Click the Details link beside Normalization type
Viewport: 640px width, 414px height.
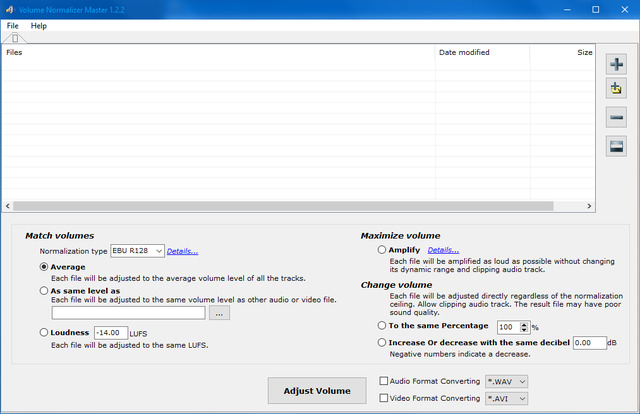182,251
